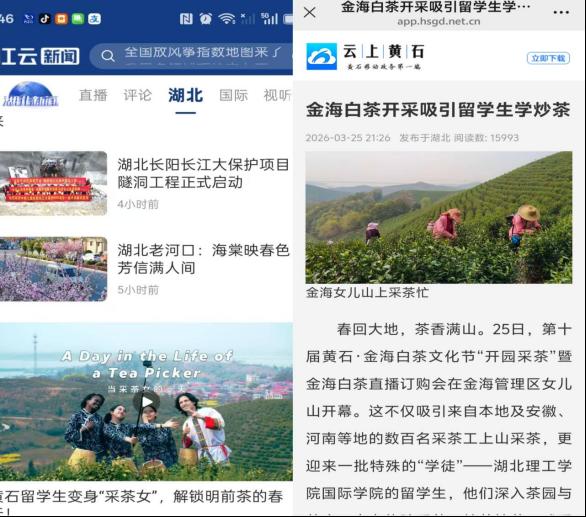Click the search magnifier icon
Screen dimensions: 586x517
point(108,56)
